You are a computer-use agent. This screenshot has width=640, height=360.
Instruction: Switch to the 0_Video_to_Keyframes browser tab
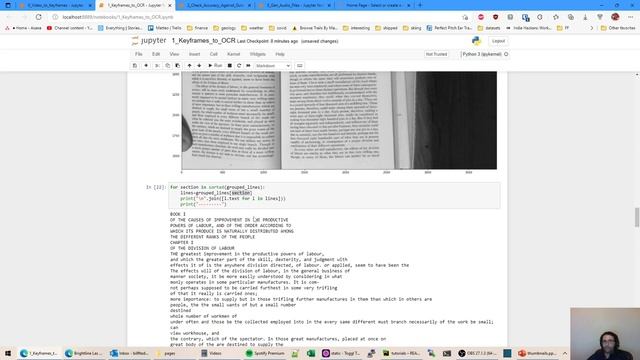pyautogui.click(x=56, y=5)
